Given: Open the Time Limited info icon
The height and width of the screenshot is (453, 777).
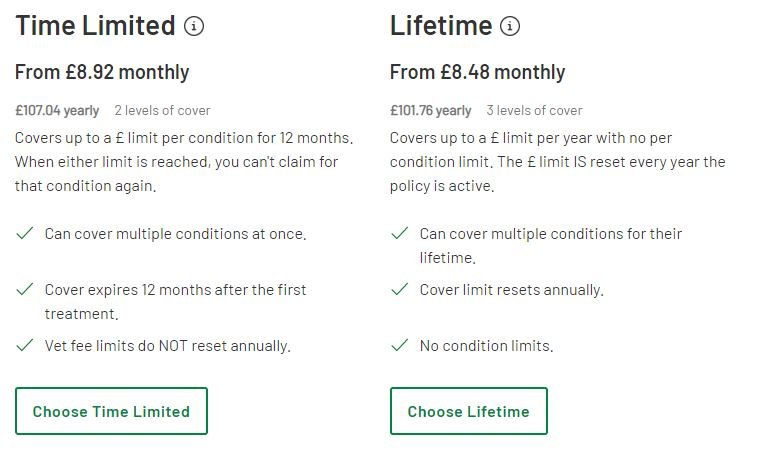Looking at the screenshot, I should coord(194,26).
